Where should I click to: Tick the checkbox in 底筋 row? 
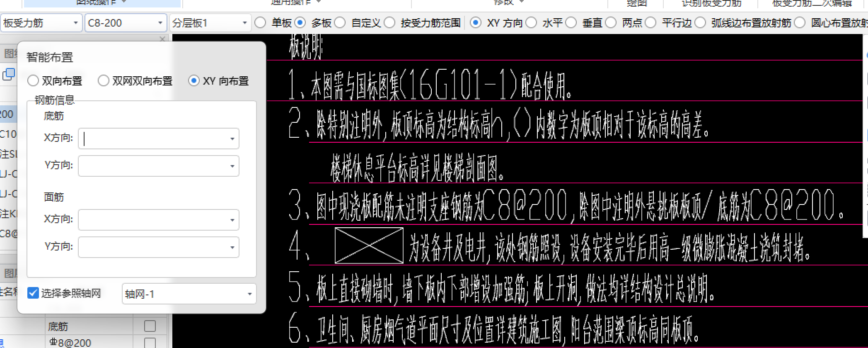pyautogui.click(x=150, y=326)
